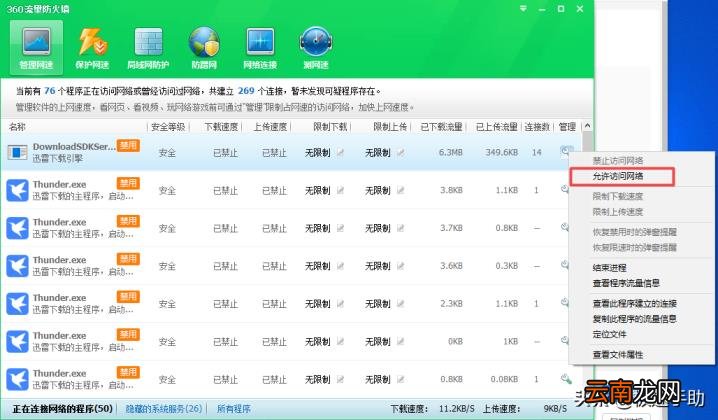Click the Thunder.exe icon in the 3.8KB row
The image size is (718, 420).
(17, 190)
